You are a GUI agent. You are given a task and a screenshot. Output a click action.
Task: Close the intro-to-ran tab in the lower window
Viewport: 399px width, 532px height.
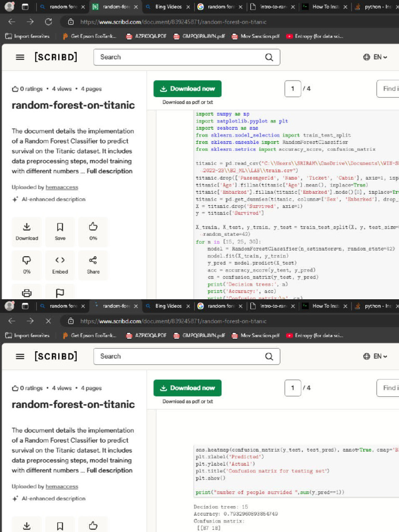[x=293, y=306]
